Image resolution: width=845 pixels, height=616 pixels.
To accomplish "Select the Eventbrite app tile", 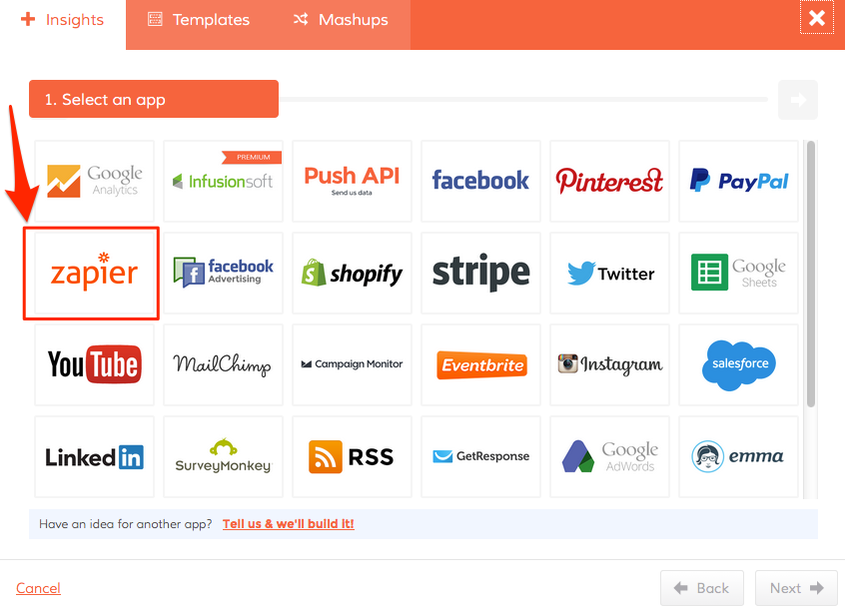I will tap(480, 364).
